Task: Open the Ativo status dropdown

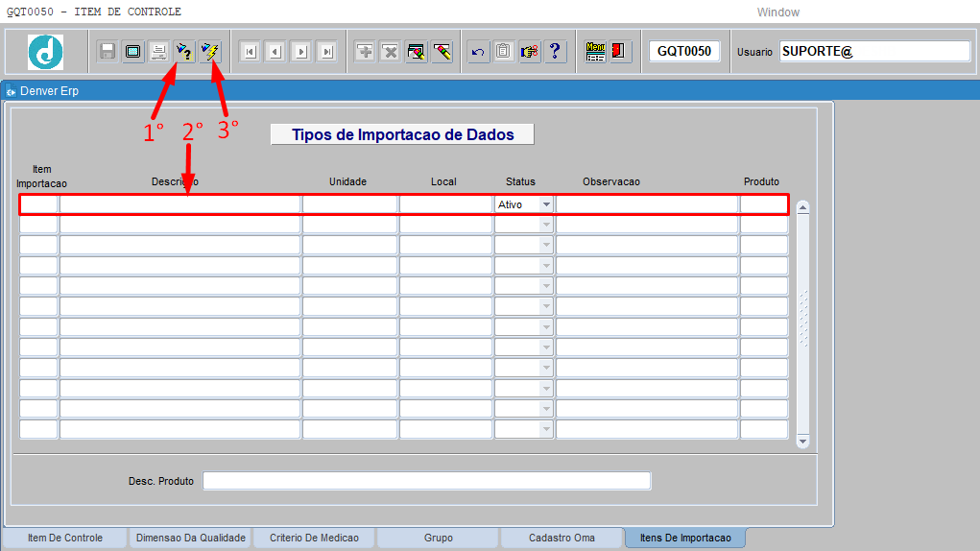Action: click(546, 204)
